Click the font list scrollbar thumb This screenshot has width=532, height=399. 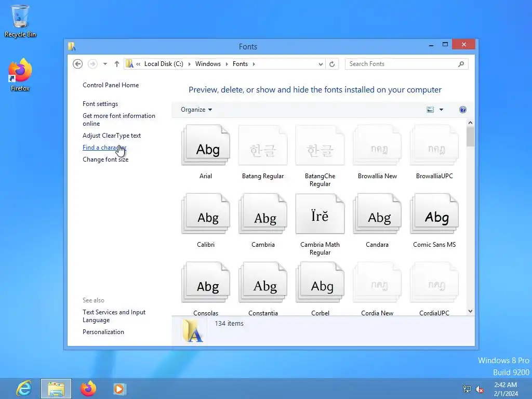point(470,137)
